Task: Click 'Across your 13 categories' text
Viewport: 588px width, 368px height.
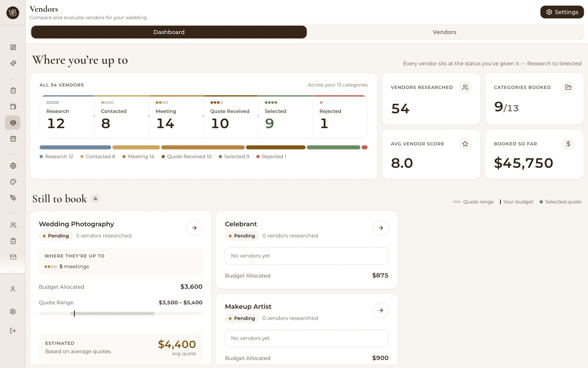Action: click(x=338, y=85)
